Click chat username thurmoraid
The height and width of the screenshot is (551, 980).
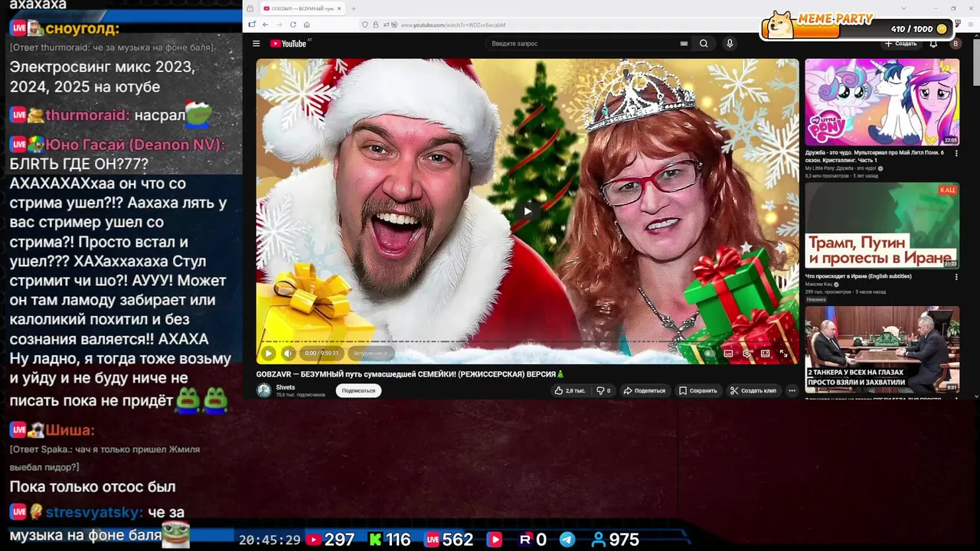coord(87,116)
